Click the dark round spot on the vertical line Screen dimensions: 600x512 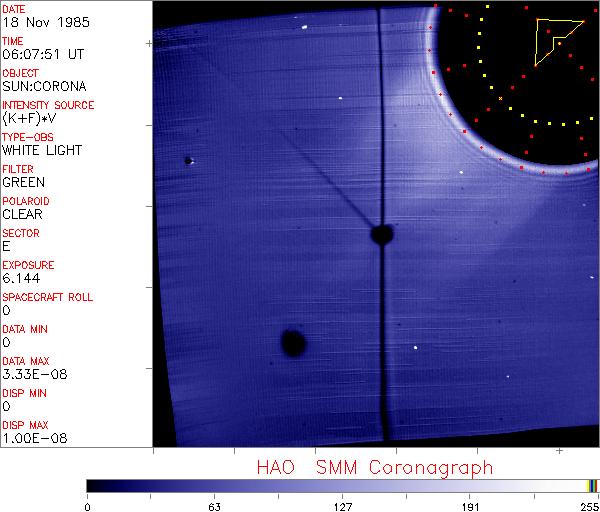381,235
